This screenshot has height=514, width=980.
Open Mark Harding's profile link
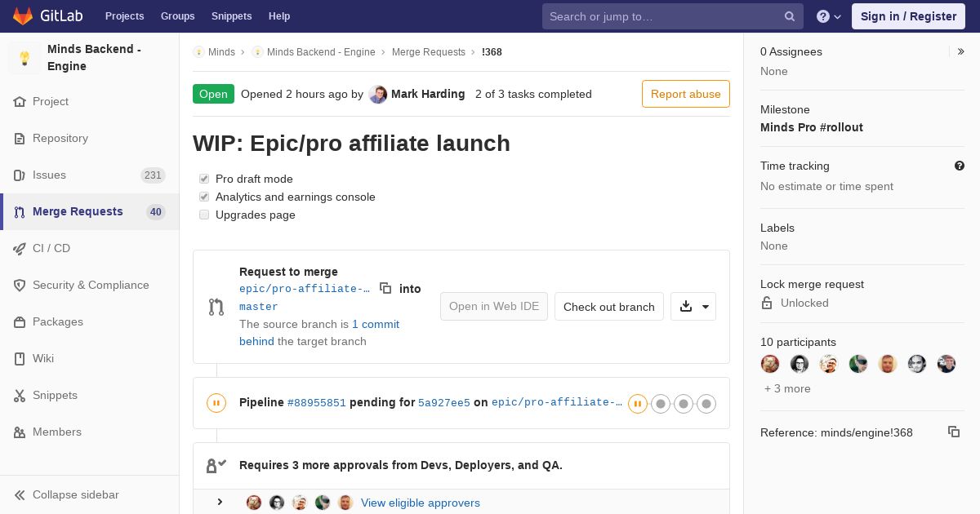click(427, 94)
